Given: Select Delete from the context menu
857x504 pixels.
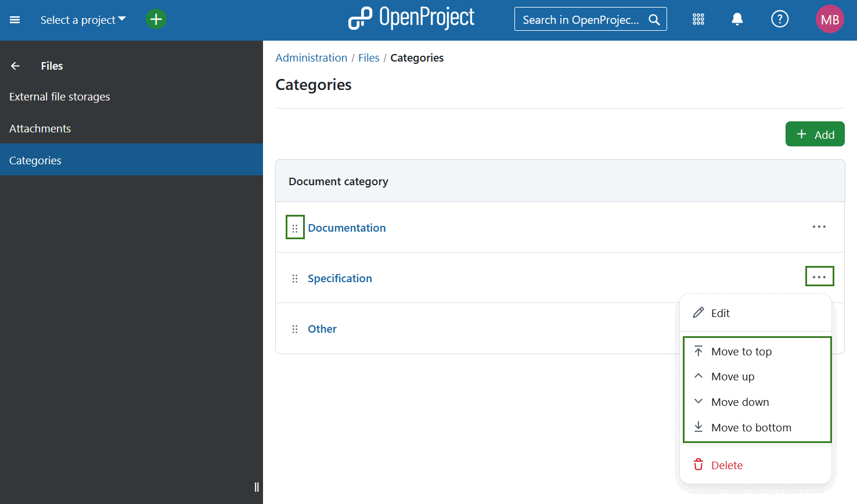Looking at the screenshot, I should point(726,465).
